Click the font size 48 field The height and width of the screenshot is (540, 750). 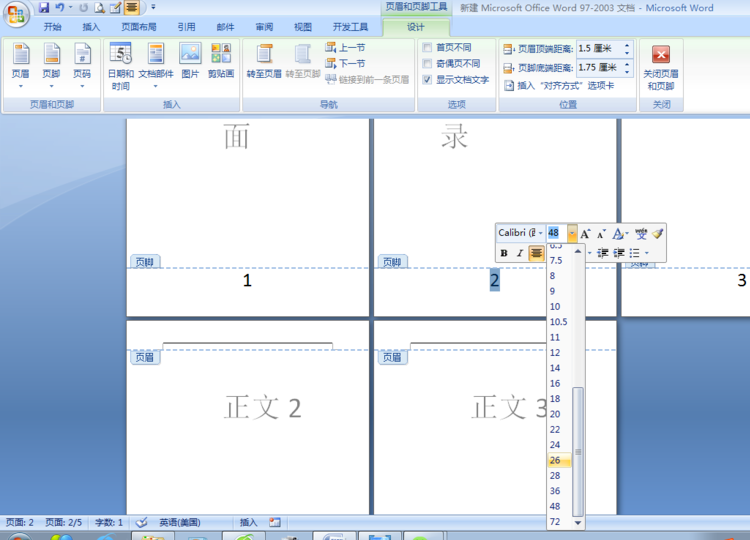[557, 233]
